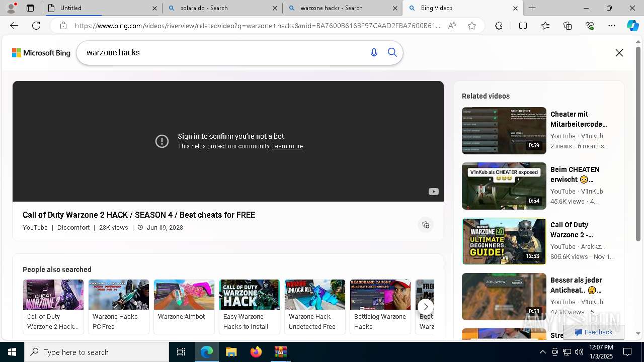This screenshot has width=644, height=362.
Task: Click the browser profile avatar icon
Action: pos(11,8)
